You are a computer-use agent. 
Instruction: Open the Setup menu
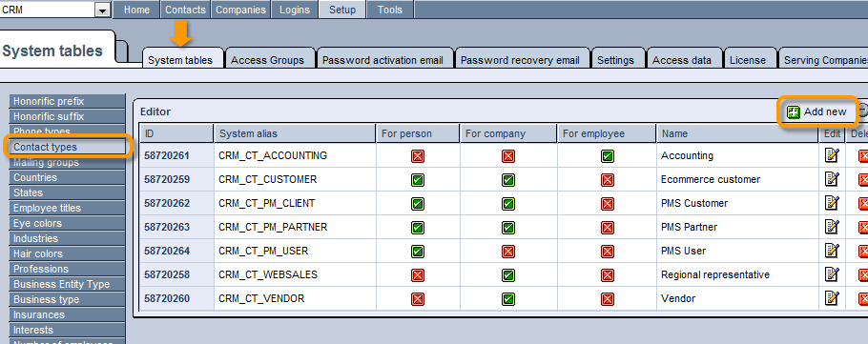[342, 10]
